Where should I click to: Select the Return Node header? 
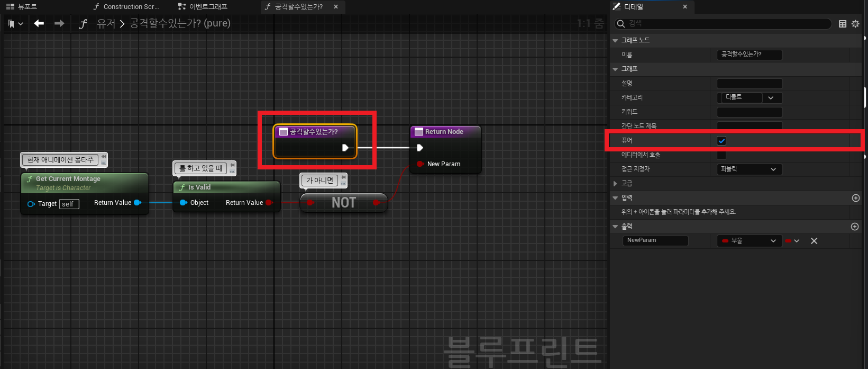(x=445, y=132)
